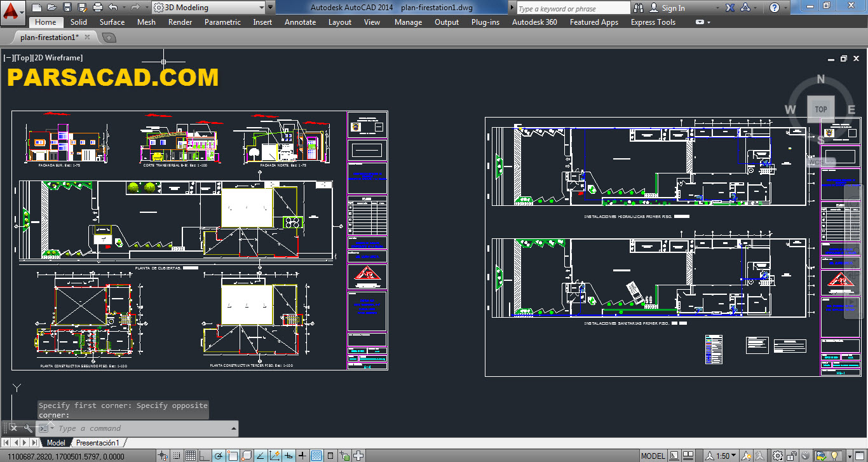
Task: Open the Autodesk 360 ribbon tab
Action: click(534, 22)
